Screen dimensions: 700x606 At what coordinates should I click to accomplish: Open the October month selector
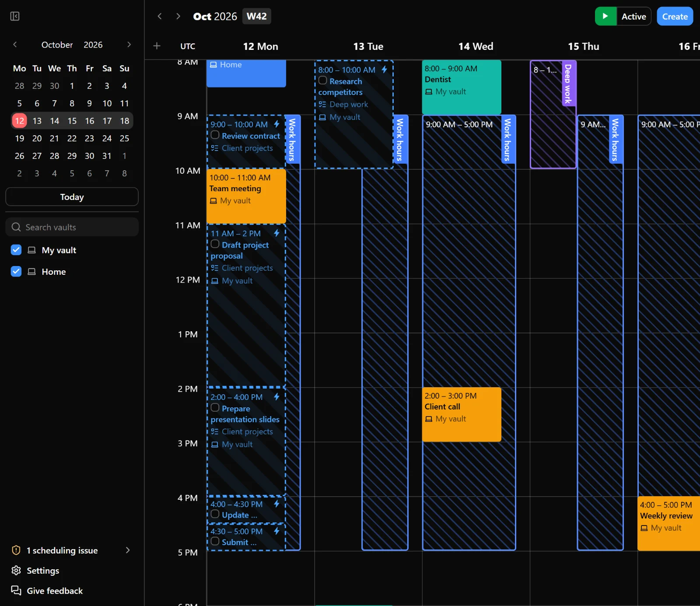tap(57, 45)
